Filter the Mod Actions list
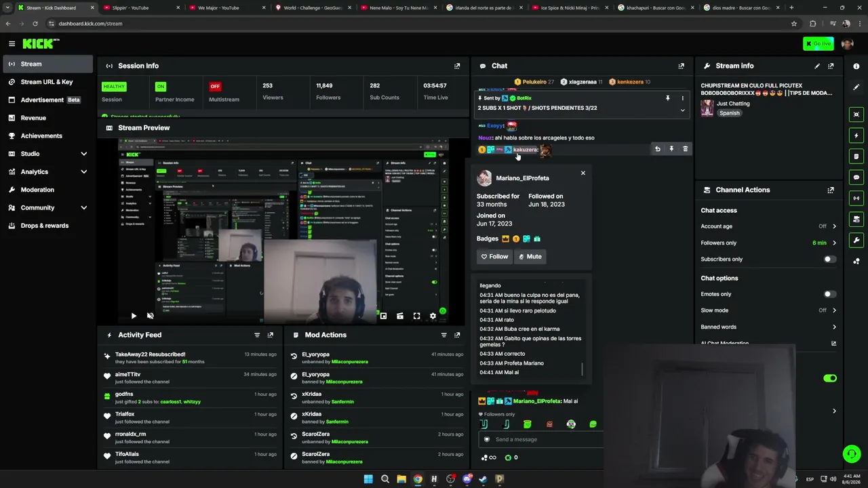This screenshot has width=868, height=488. click(444, 335)
